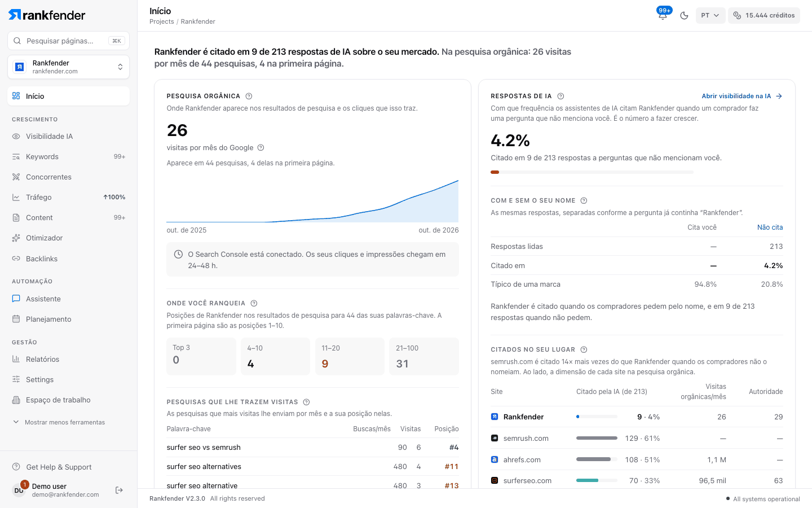Open the notifications bell icon

pos(663,15)
